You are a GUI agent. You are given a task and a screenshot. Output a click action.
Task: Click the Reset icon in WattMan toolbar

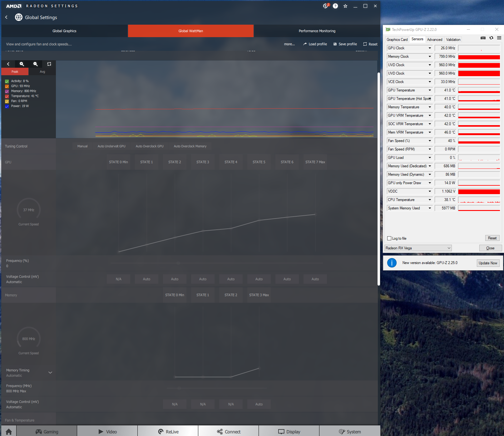(x=365, y=44)
